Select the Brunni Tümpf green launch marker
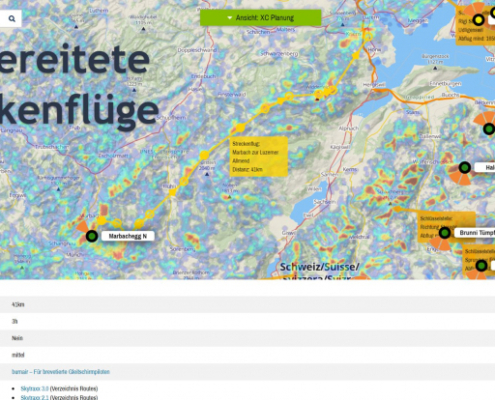 [444, 233]
